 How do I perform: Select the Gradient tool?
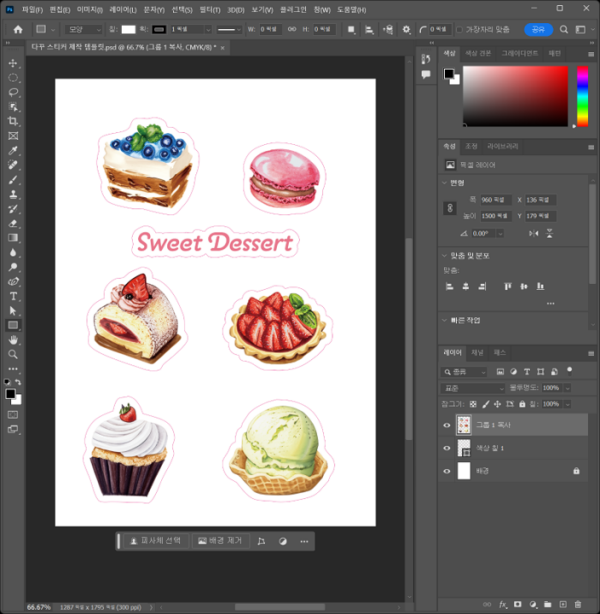click(x=13, y=238)
